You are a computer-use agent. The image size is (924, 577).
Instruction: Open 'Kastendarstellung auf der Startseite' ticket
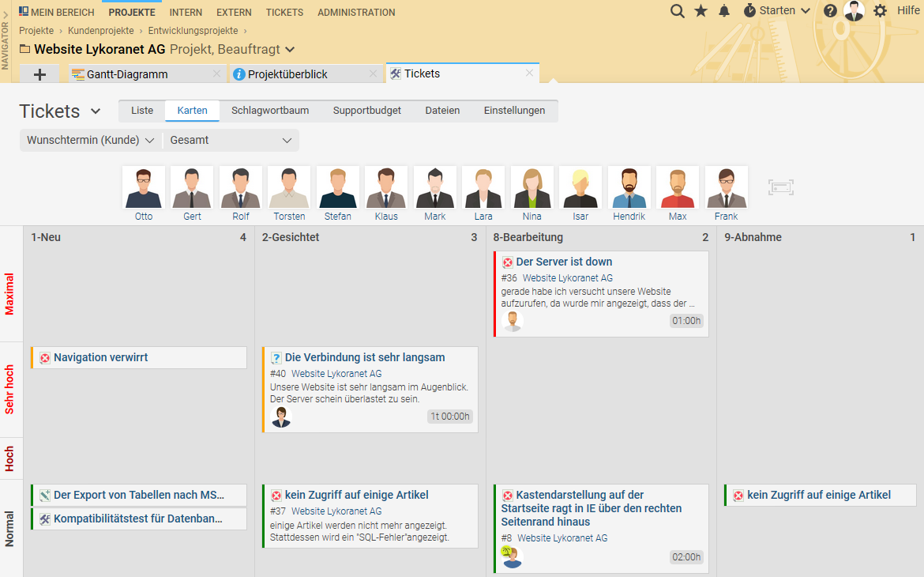(592, 508)
